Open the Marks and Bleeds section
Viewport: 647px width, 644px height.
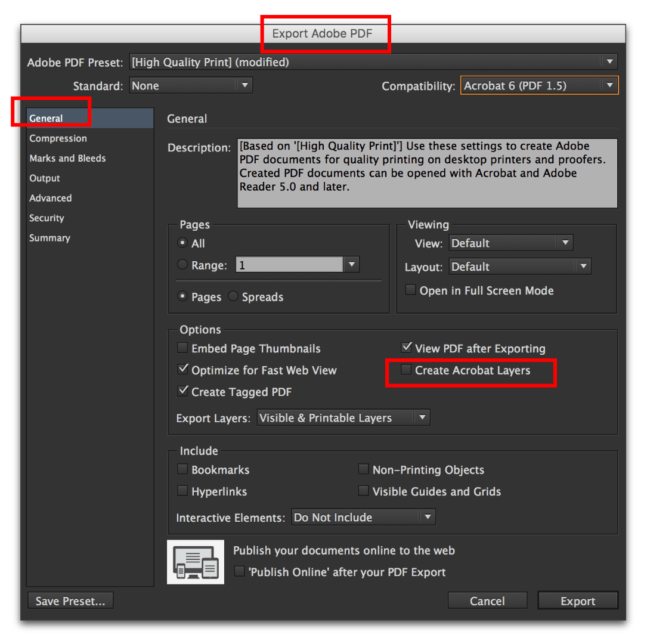tap(67, 158)
